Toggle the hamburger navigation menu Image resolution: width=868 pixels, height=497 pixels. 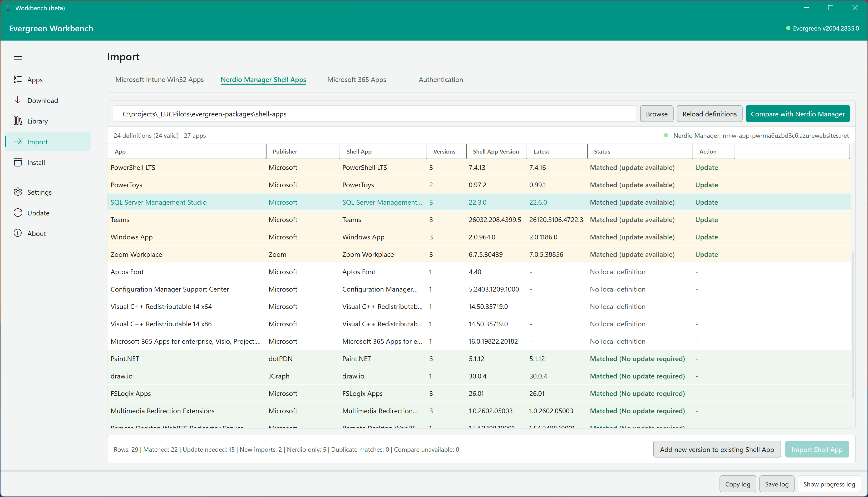18,57
